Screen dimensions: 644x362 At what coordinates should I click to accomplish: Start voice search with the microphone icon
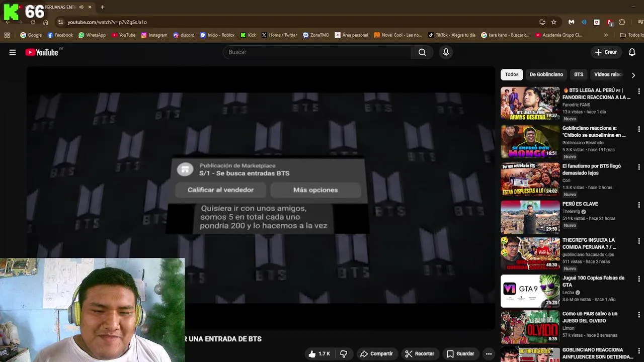446,52
